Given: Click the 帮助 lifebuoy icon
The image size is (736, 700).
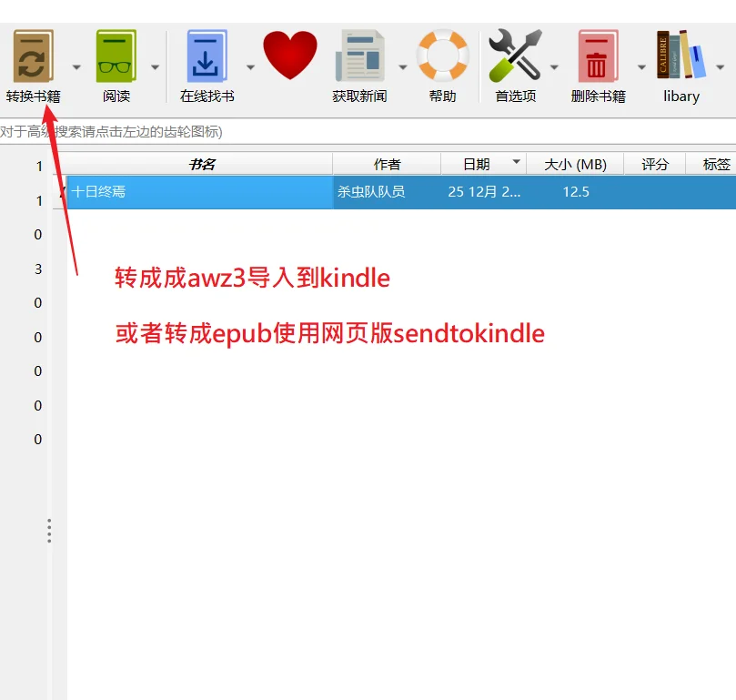Looking at the screenshot, I should point(443,55).
